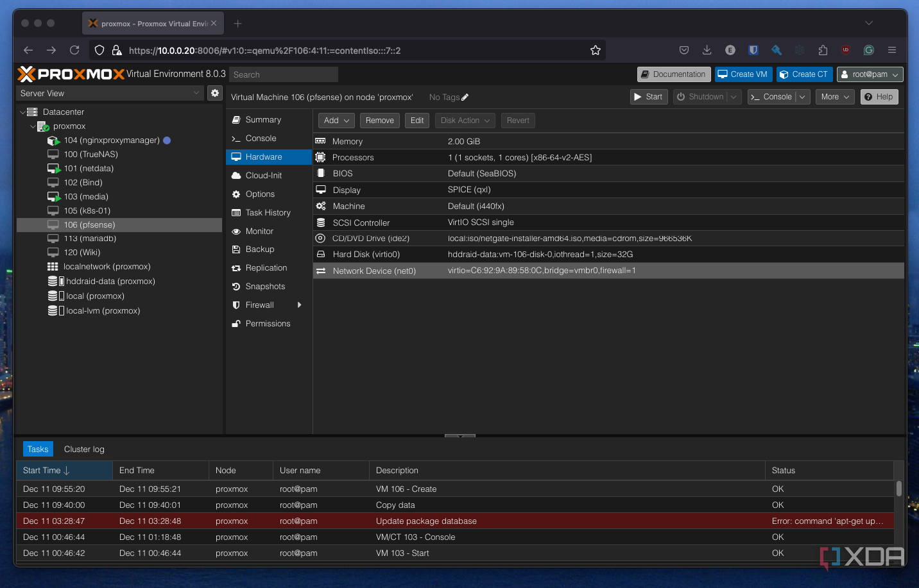Collapse the Datacenter tree node
Image resolution: width=919 pixels, height=588 pixels.
(x=22, y=112)
